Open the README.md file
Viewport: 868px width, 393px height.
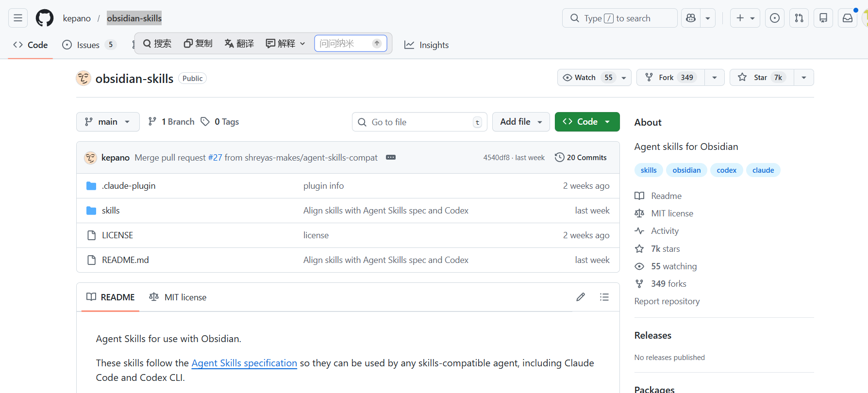pyautogui.click(x=125, y=260)
